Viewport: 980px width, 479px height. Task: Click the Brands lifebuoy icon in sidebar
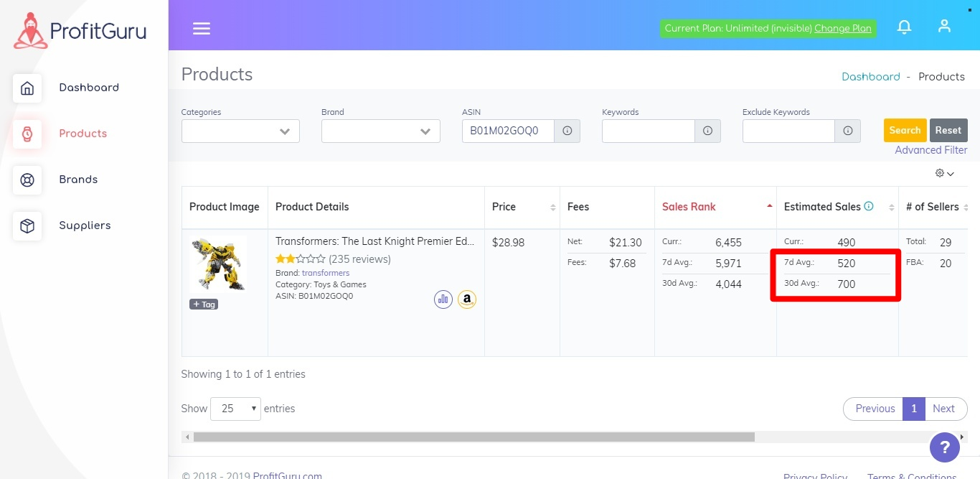click(x=27, y=180)
